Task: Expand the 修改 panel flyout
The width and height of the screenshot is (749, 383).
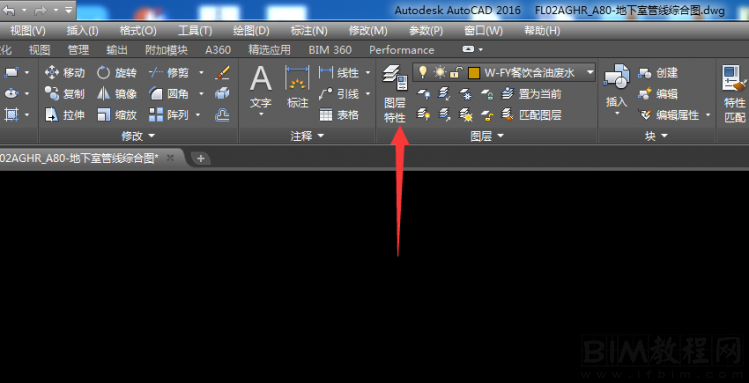Action: [x=139, y=136]
